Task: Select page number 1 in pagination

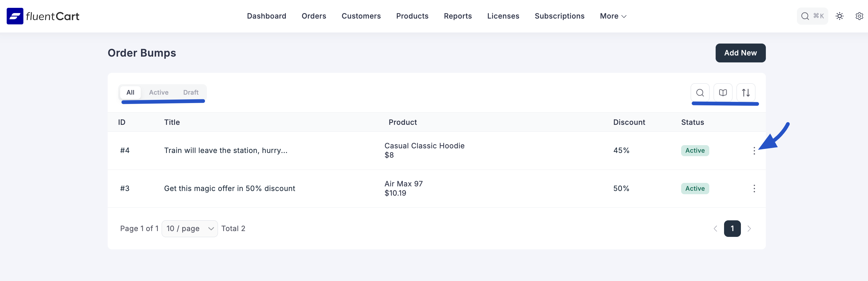Action: (732, 229)
